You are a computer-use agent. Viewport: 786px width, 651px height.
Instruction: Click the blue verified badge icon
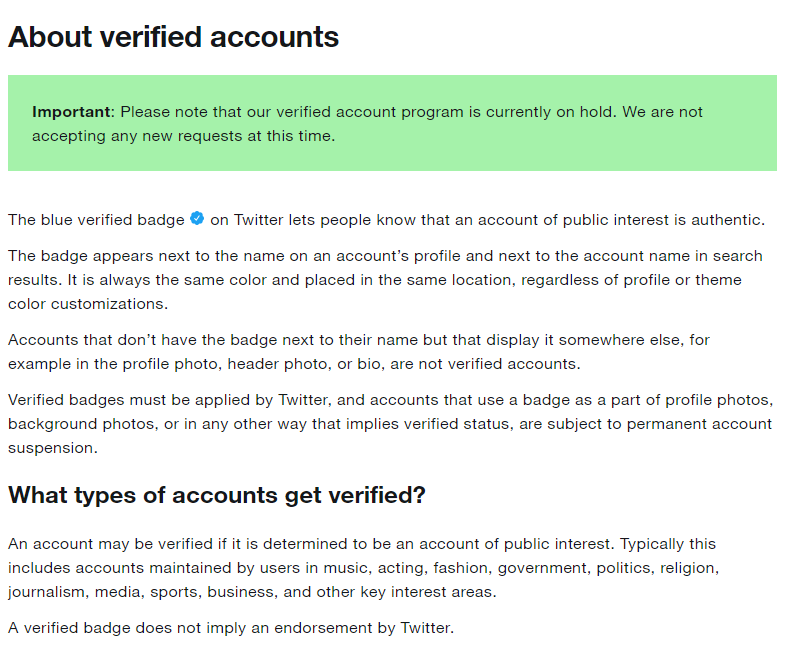(197, 218)
